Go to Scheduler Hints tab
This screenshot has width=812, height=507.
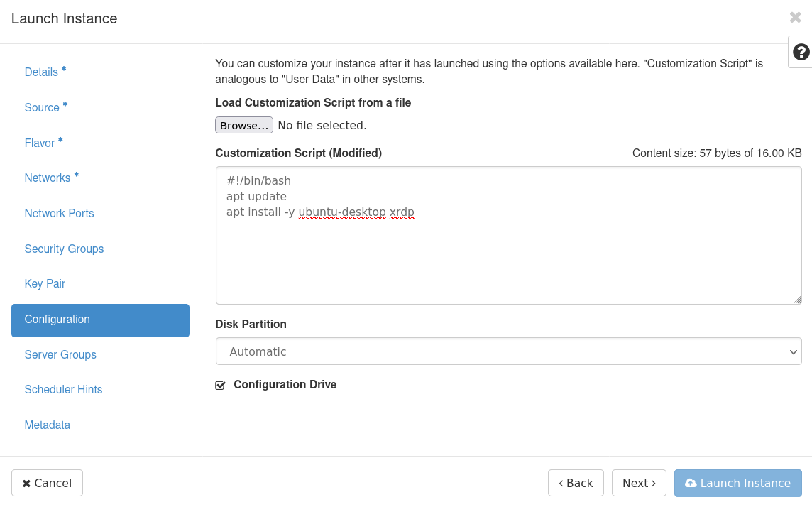63,390
